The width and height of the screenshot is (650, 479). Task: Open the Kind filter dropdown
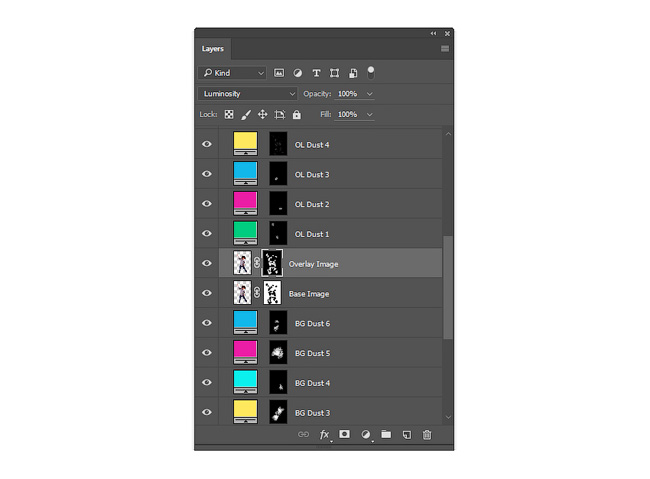232,73
